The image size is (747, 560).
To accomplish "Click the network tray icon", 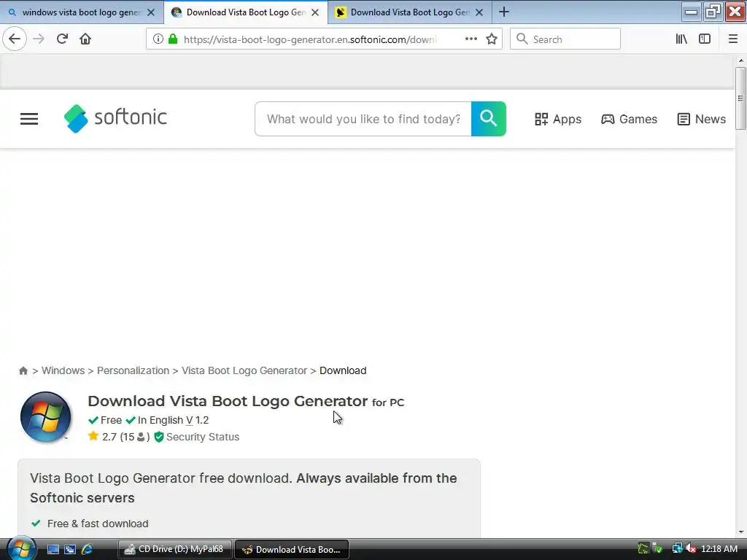I will click(677, 548).
